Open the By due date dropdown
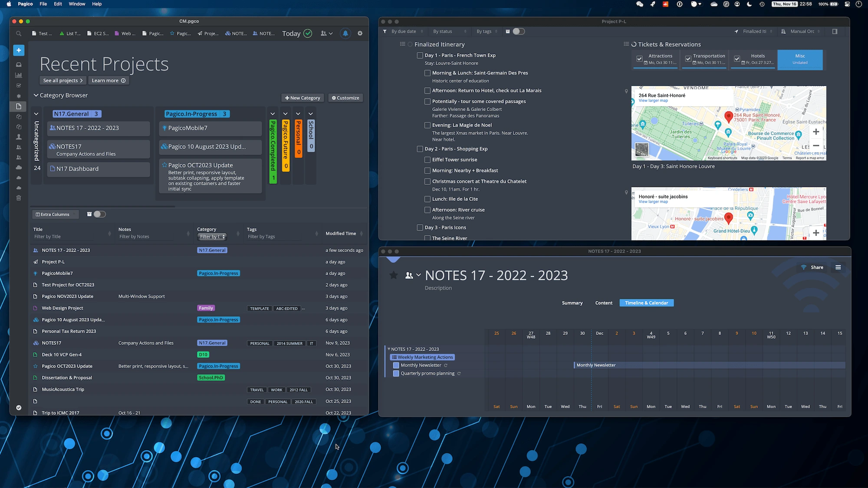Viewport: 868px width, 488px height. pos(407,31)
